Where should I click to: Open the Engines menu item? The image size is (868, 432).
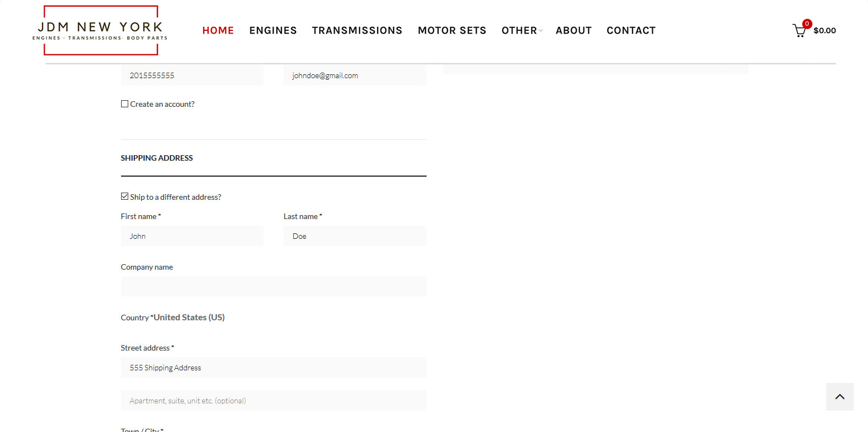pos(273,30)
